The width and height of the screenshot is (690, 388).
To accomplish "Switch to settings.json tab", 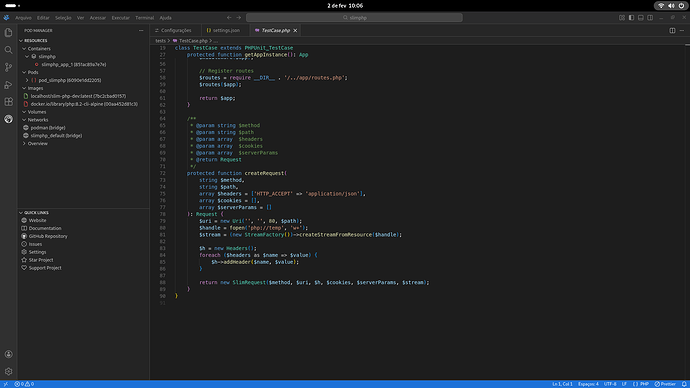I will (x=226, y=30).
